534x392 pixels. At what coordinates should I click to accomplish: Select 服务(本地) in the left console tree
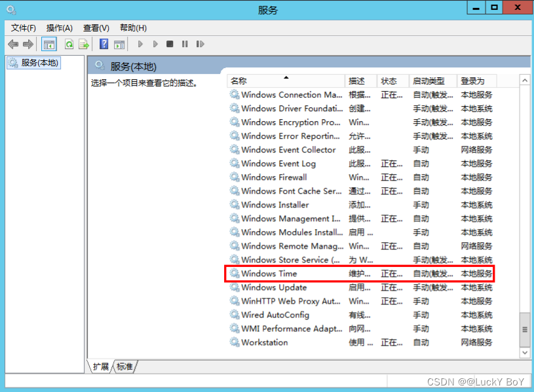pos(33,63)
